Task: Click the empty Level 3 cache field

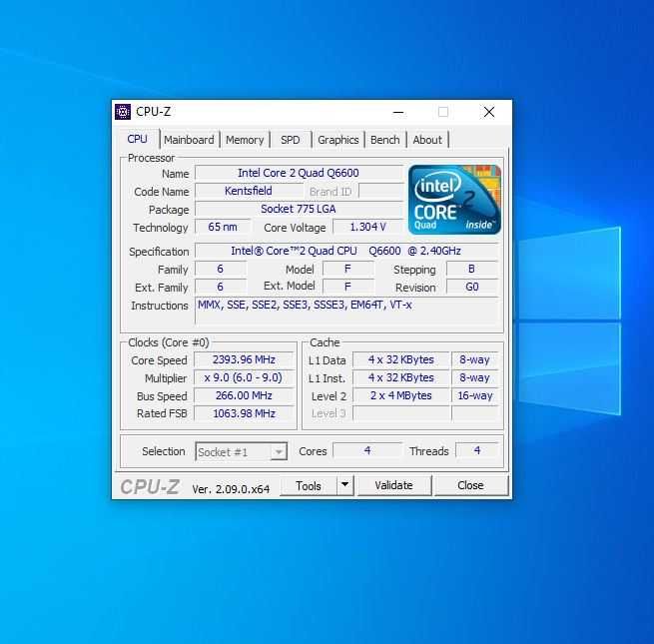Action: [401, 413]
